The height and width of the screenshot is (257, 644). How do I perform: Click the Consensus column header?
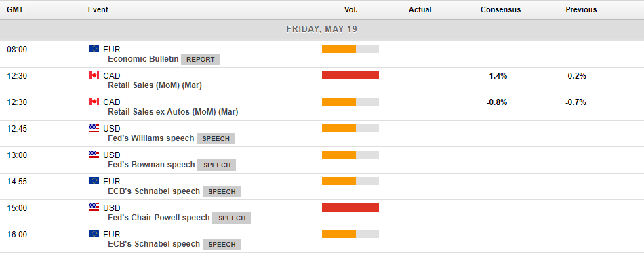pos(501,9)
